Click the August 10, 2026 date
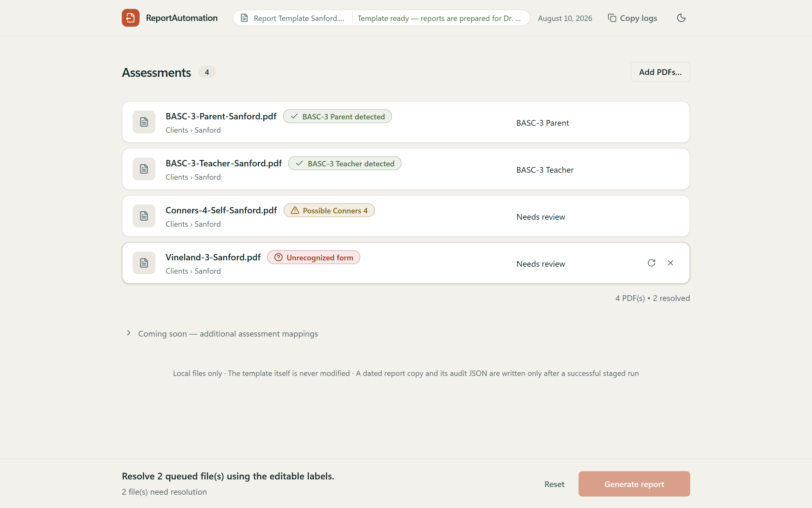 565,18
